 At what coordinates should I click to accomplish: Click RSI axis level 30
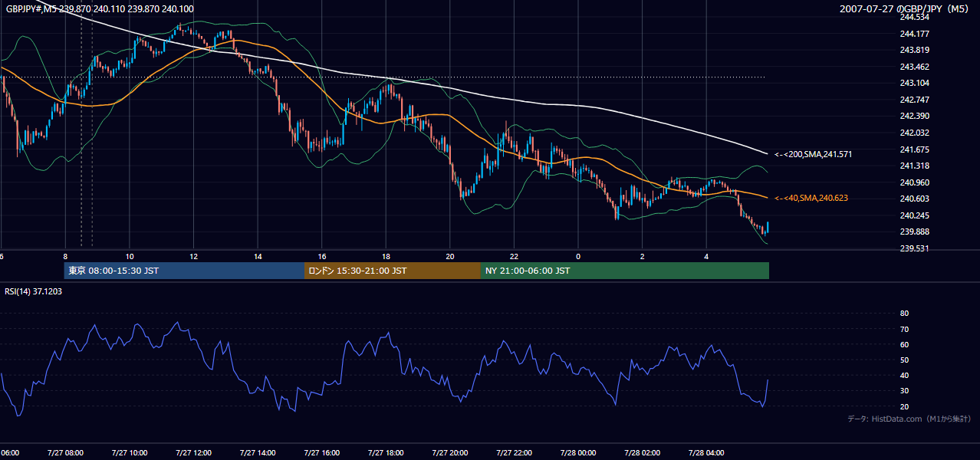904,391
